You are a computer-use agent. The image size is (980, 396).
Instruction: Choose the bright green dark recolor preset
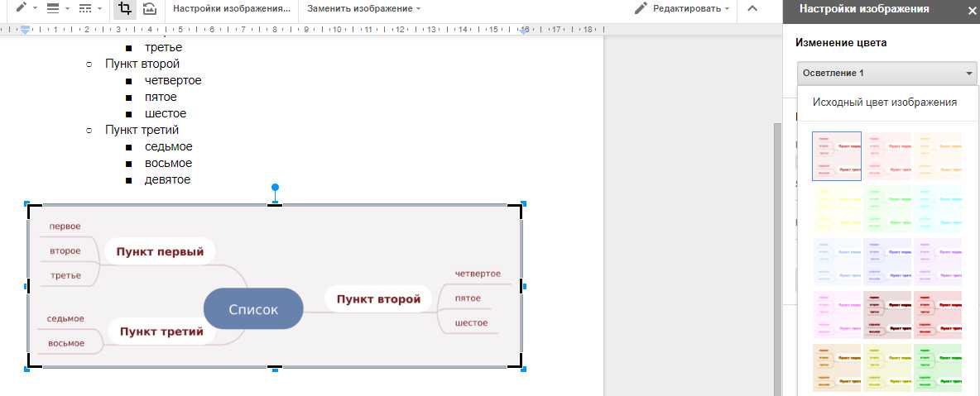[938, 368]
